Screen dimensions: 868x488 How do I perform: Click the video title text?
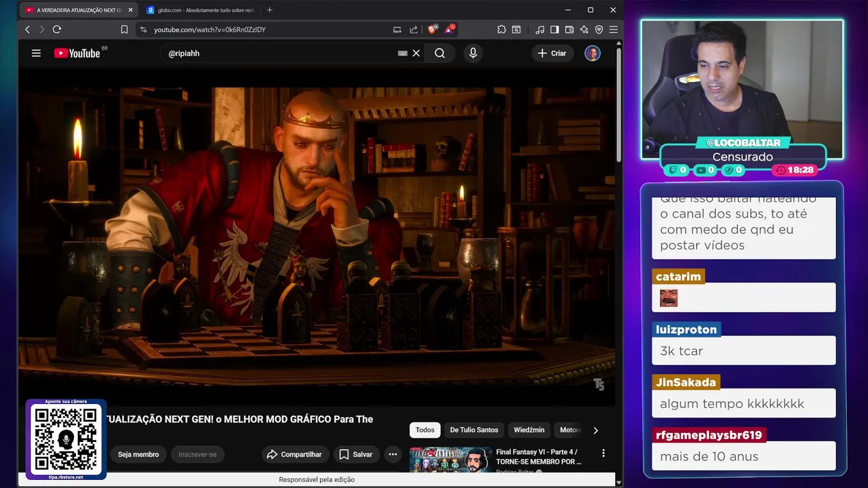click(239, 419)
